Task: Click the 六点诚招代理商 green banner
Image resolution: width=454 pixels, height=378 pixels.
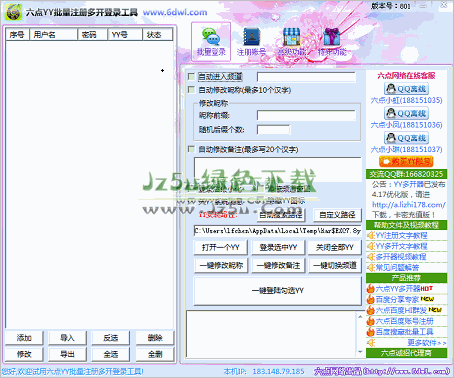Action: 406,353
